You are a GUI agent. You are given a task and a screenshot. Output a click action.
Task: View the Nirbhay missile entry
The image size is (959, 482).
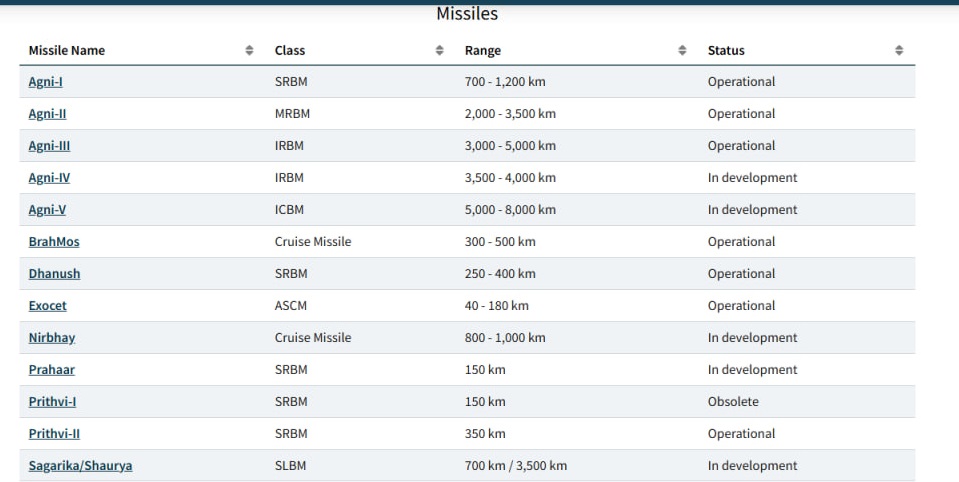point(52,338)
